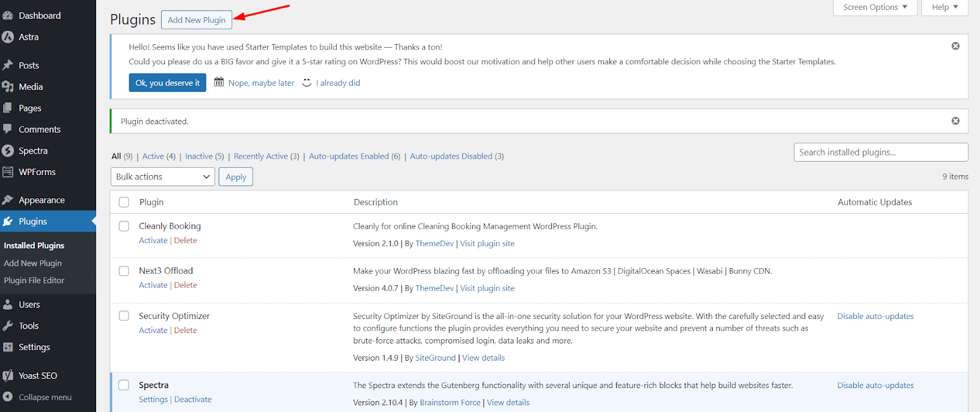
Task: Show the Recently Active (3) filter
Action: [x=266, y=156]
